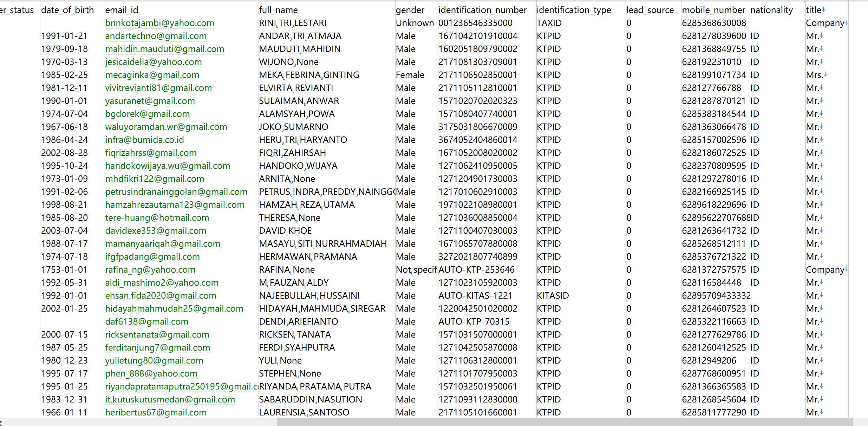Click phen_888@yahoo.com link

(x=151, y=374)
